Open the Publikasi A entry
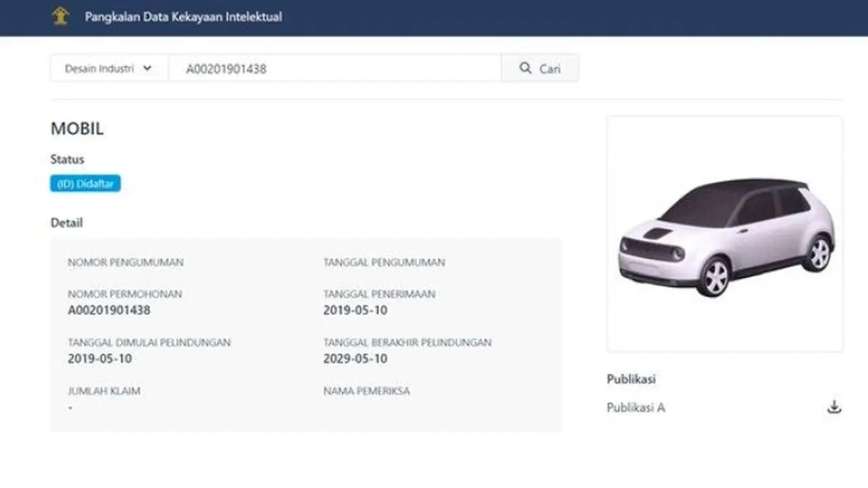This screenshot has width=868, height=488. [635, 407]
